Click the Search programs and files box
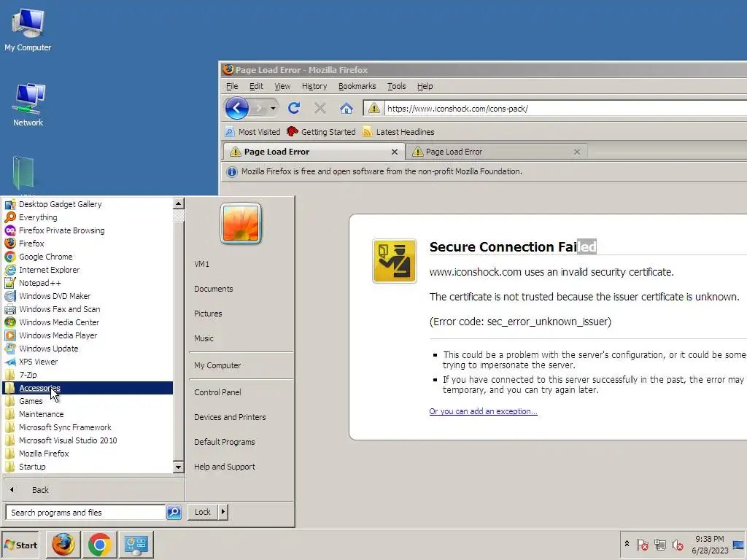The height and width of the screenshot is (560, 747). click(x=86, y=513)
